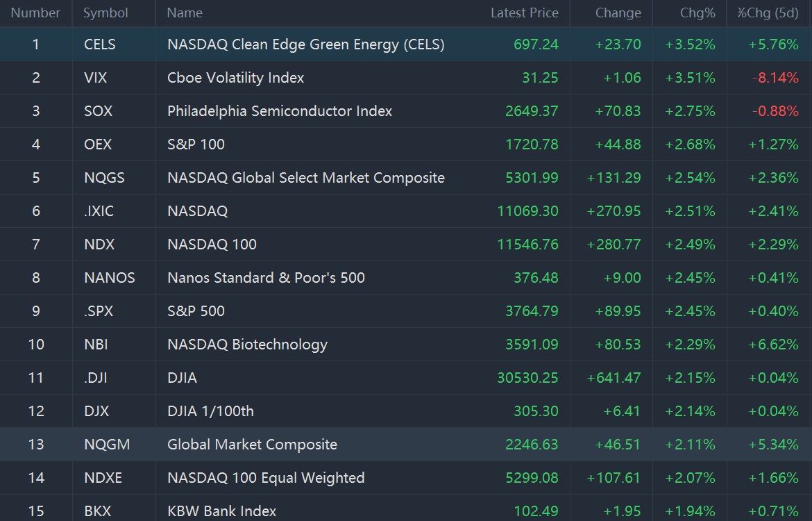Click the Symbol column header
This screenshot has height=521, width=812.
105,13
